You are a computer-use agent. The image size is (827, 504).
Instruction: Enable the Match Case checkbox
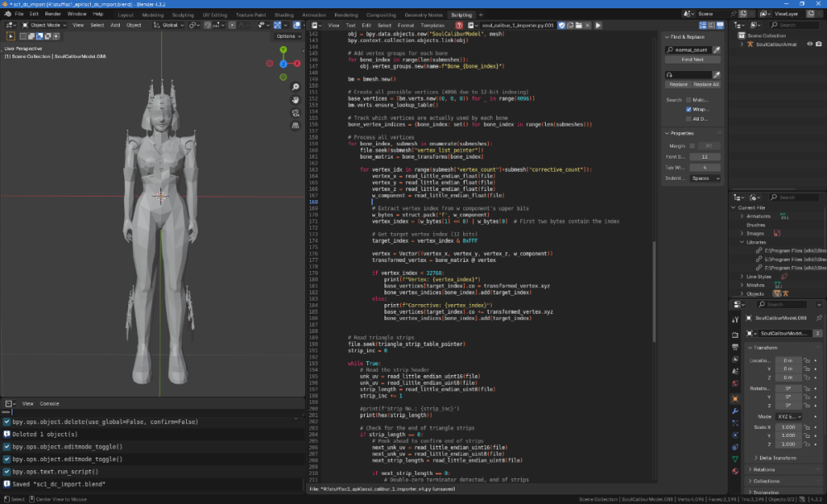689,100
